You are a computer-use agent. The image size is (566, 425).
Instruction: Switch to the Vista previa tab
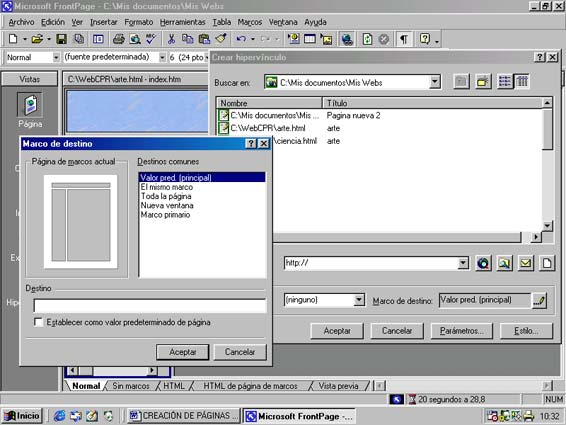tap(339, 386)
